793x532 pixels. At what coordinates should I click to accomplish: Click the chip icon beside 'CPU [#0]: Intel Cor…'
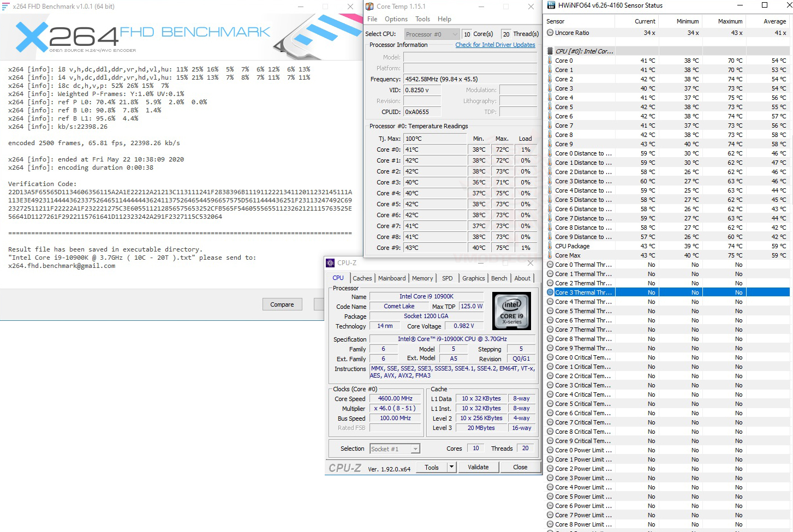pyautogui.click(x=550, y=51)
